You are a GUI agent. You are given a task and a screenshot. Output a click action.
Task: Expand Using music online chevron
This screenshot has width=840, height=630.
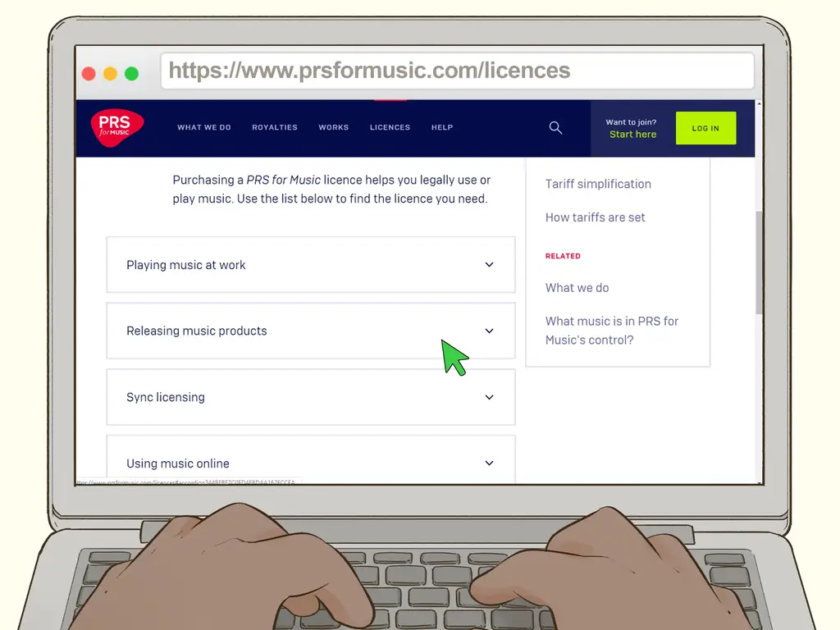click(489, 463)
